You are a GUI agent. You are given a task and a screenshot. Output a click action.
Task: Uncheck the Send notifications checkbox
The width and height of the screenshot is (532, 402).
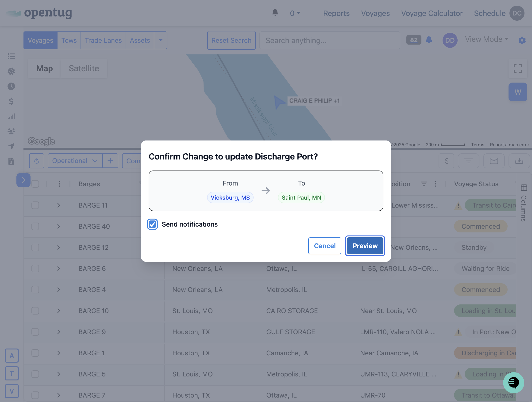(x=152, y=224)
